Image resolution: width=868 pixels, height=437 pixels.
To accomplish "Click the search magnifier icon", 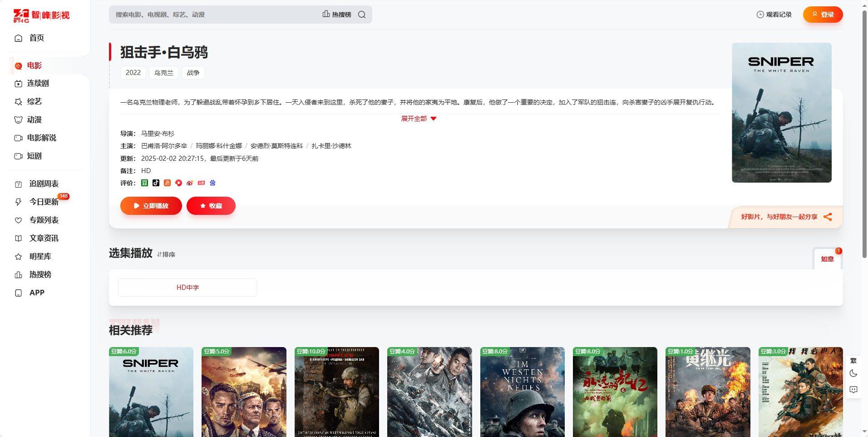I will 361,14.
